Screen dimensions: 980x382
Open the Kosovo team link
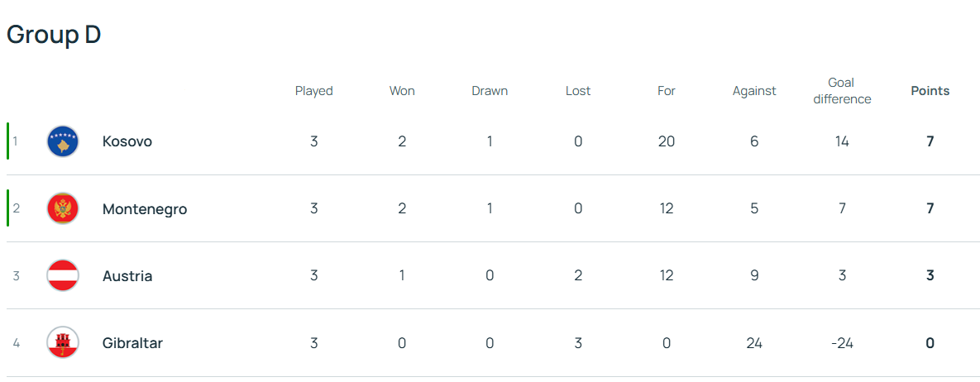pyautogui.click(x=127, y=141)
